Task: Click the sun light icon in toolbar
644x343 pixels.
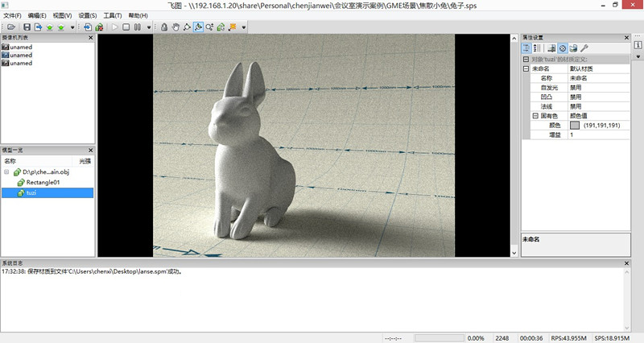Action: pyautogui.click(x=232, y=27)
